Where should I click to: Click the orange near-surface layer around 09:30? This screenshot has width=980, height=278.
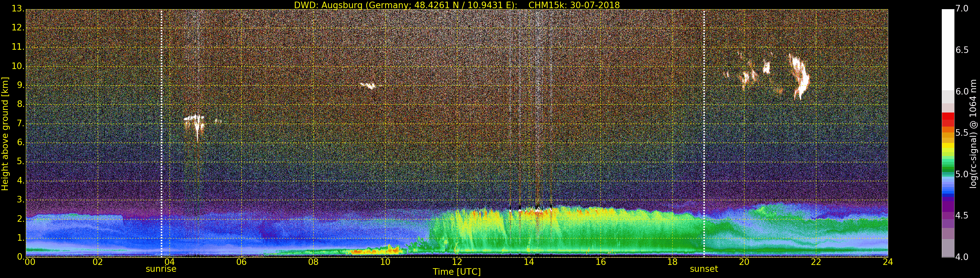375,251
